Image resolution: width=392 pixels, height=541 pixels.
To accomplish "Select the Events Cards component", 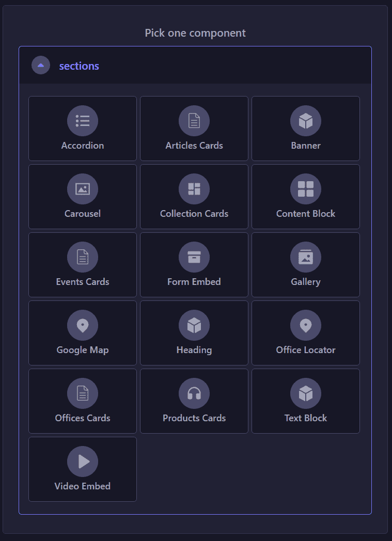I will pyautogui.click(x=83, y=265).
